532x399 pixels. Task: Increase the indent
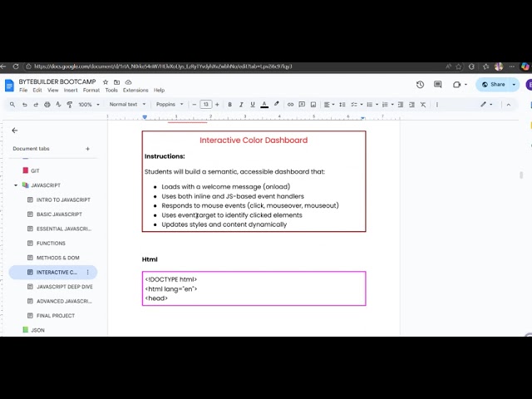tap(411, 105)
